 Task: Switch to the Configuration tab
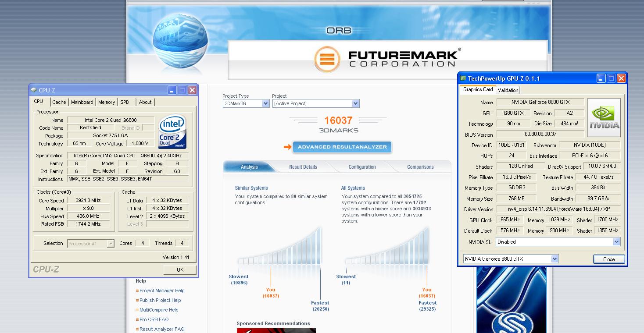pos(362,167)
